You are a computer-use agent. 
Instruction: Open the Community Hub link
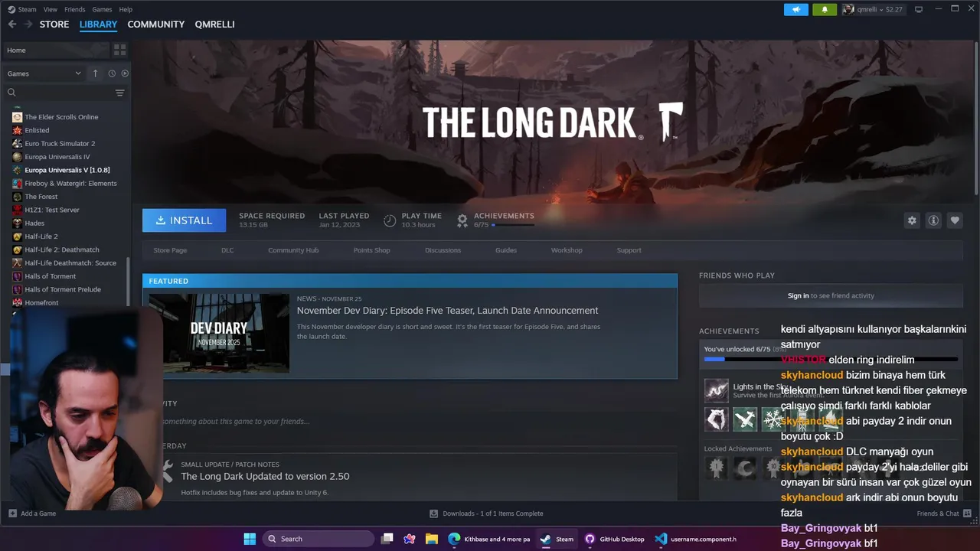(293, 250)
